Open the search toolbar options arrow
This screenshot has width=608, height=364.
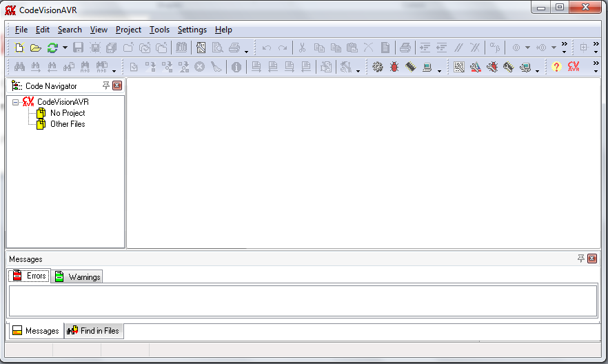(114, 71)
